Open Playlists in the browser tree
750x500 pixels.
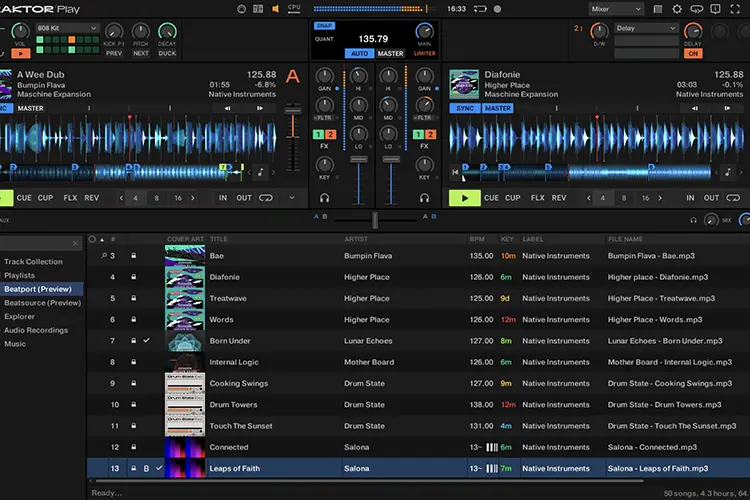pyautogui.click(x=20, y=276)
